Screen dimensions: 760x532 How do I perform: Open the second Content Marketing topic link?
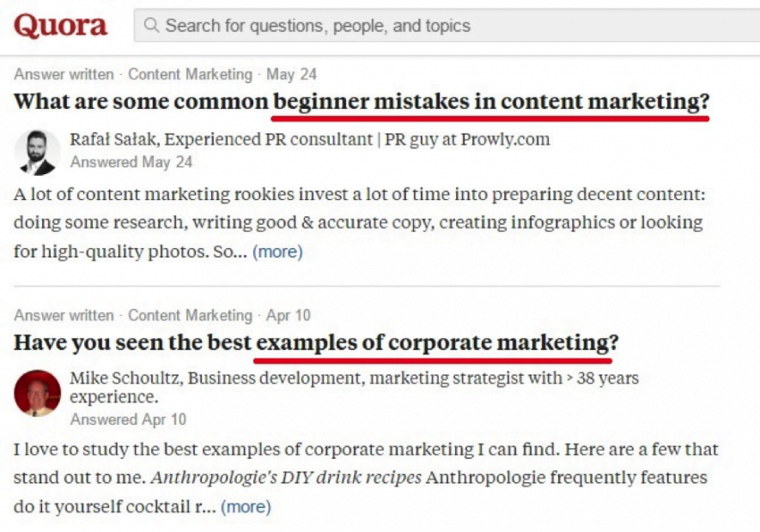tap(190, 316)
